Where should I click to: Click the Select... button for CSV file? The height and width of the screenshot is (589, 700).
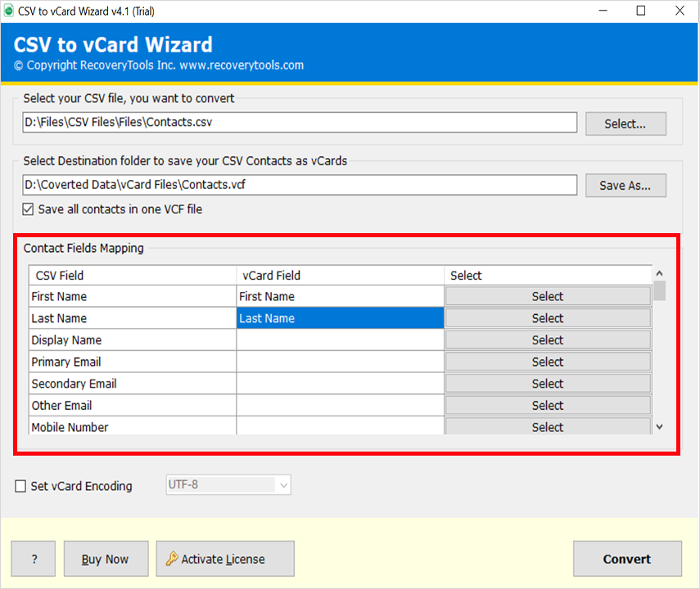click(x=625, y=124)
